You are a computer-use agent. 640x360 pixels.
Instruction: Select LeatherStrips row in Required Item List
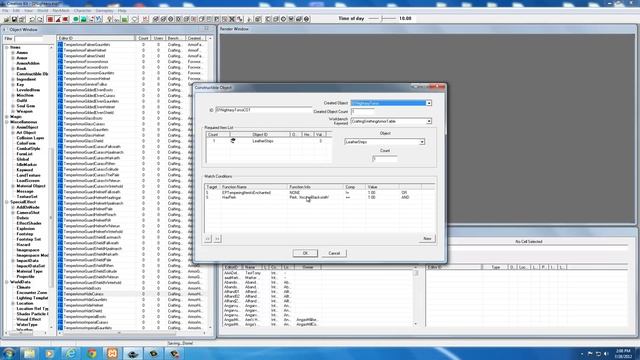coord(269,141)
